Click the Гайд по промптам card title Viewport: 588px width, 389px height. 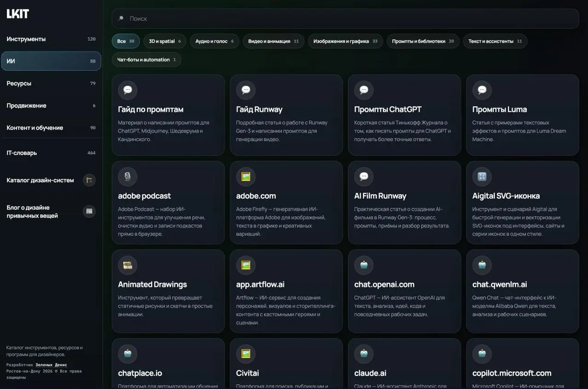tap(151, 109)
